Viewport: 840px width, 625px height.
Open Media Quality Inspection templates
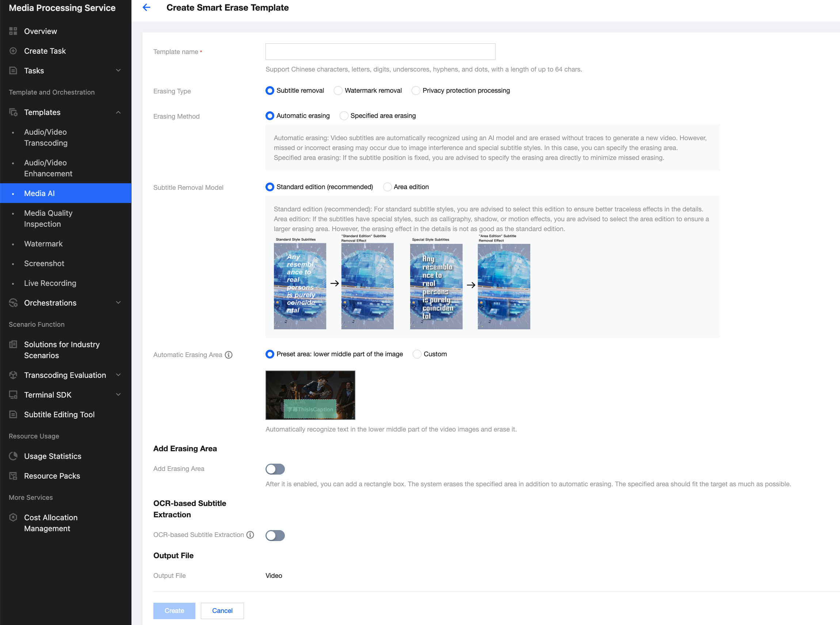(48, 219)
